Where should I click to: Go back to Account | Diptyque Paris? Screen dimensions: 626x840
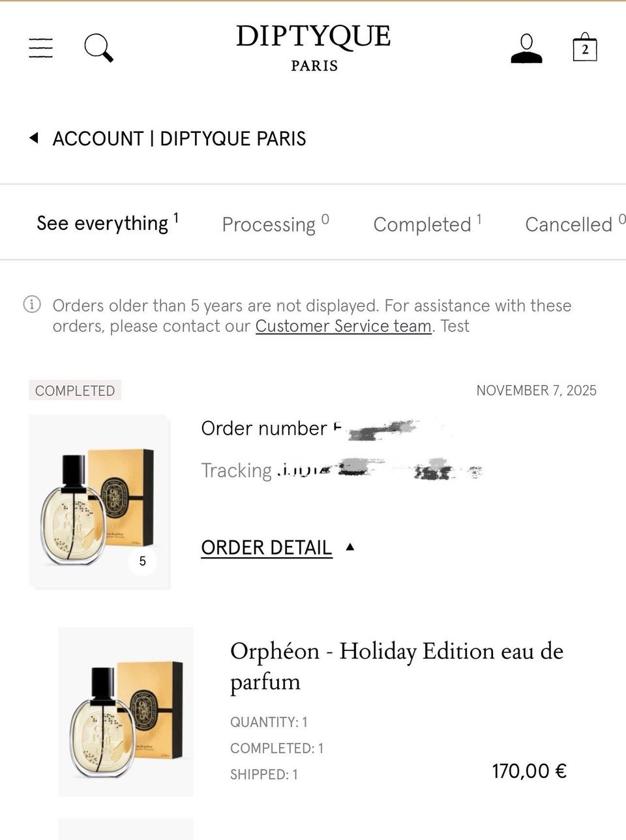(179, 138)
